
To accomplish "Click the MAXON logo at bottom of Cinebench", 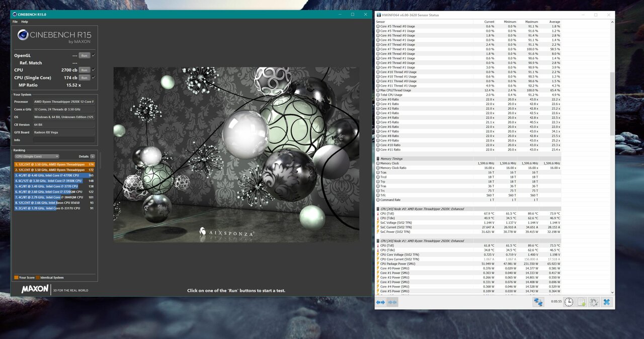I will [x=35, y=289].
